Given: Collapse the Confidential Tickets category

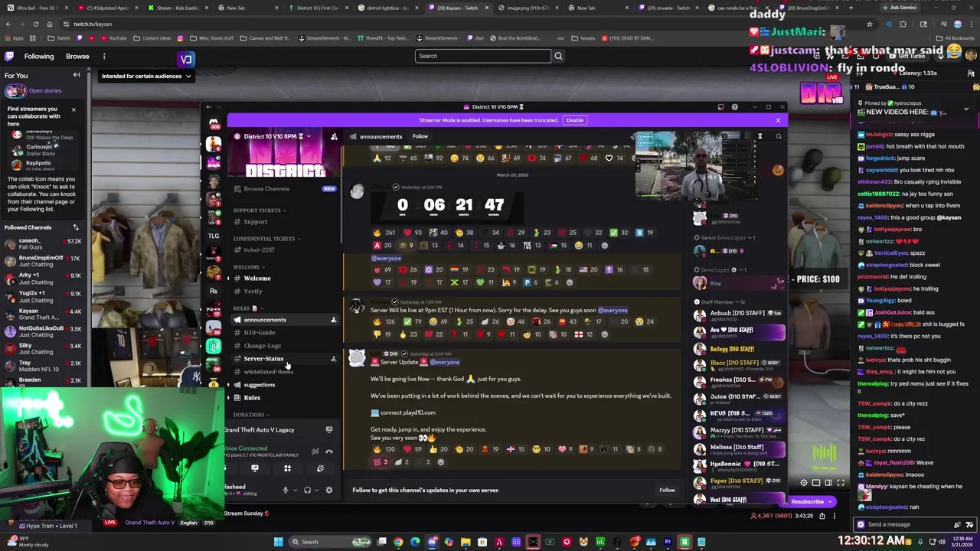Looking at the screenshot, I should (267, 239).
